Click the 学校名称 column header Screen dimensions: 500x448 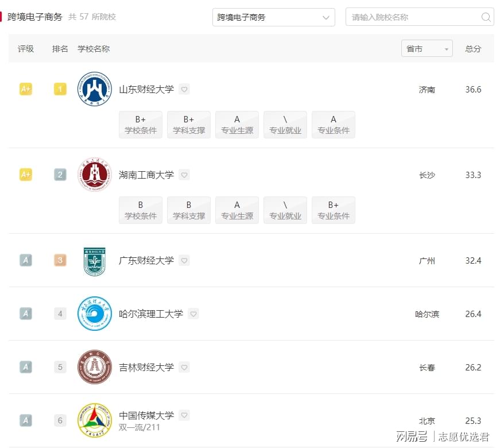pyautogui.click(x=94, y=49)
